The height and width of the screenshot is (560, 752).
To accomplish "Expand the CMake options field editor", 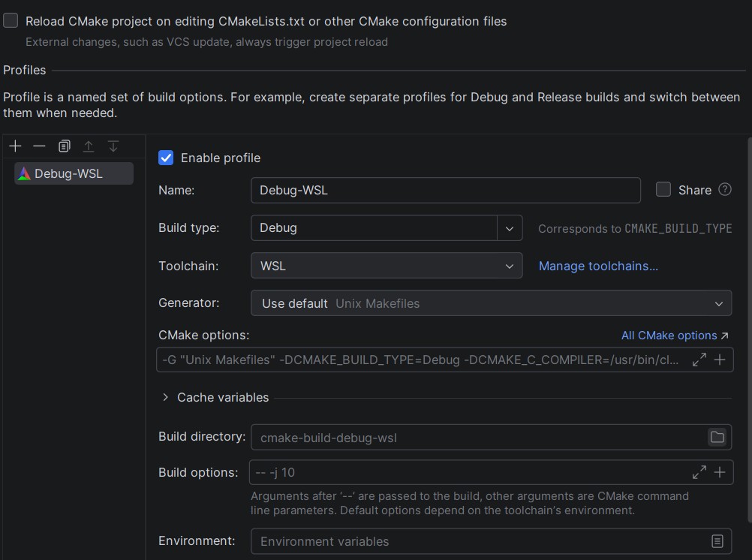I will pyautogui.click(x=699, y=360).
